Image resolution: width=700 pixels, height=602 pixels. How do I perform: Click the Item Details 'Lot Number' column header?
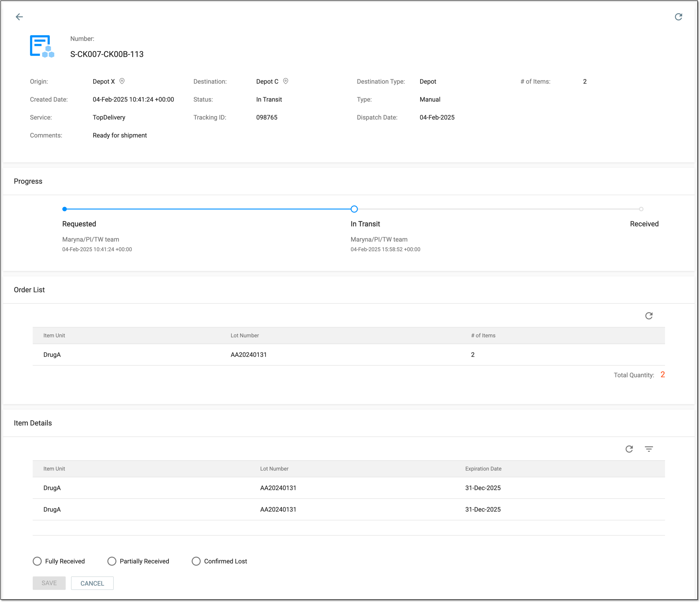274,468
